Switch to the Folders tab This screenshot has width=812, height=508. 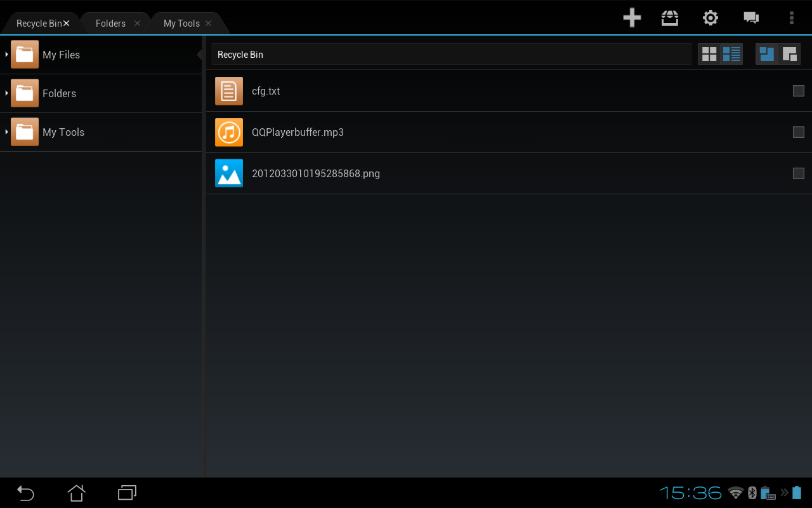point(110,23)
